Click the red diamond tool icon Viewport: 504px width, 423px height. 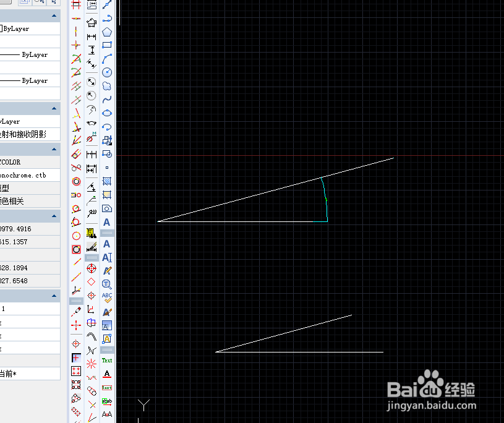pyautogui.click(x=92, y=282)
